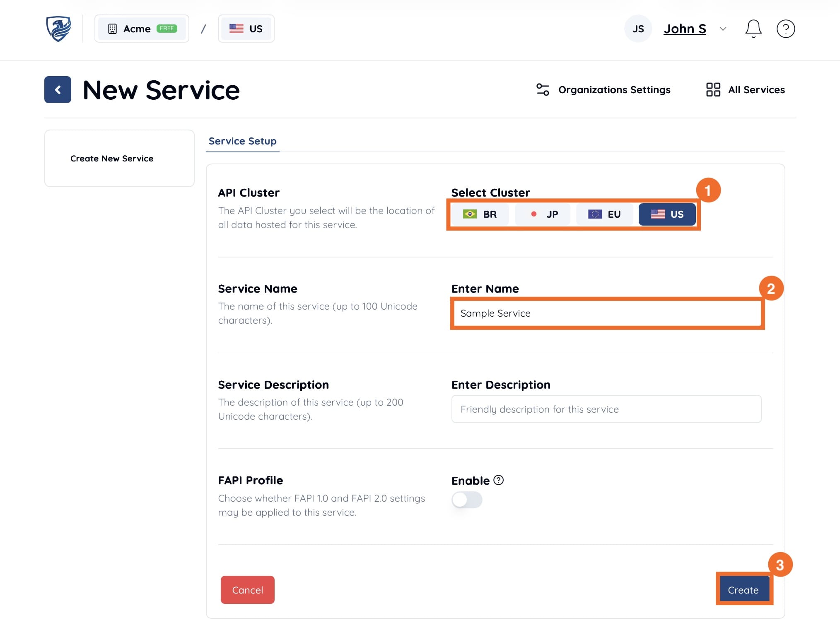The image size is (840, 630).
Task: Click the back arrow next to New Service
Action: 58,89
